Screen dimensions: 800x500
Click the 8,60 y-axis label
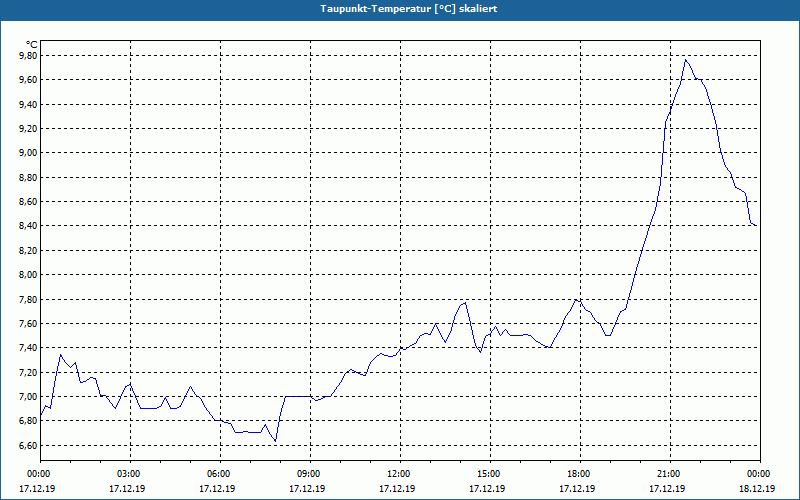(28, 202)
